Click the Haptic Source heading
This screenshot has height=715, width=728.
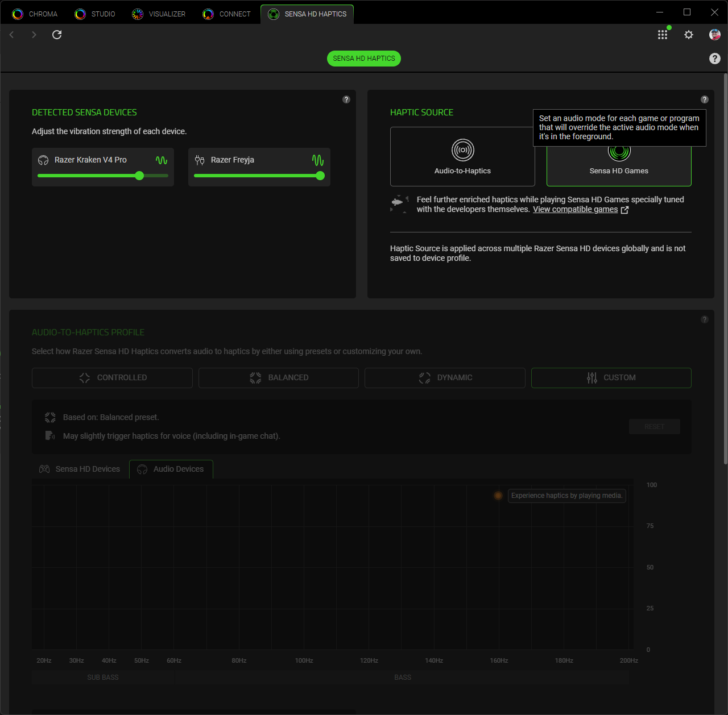pos(421,113)
